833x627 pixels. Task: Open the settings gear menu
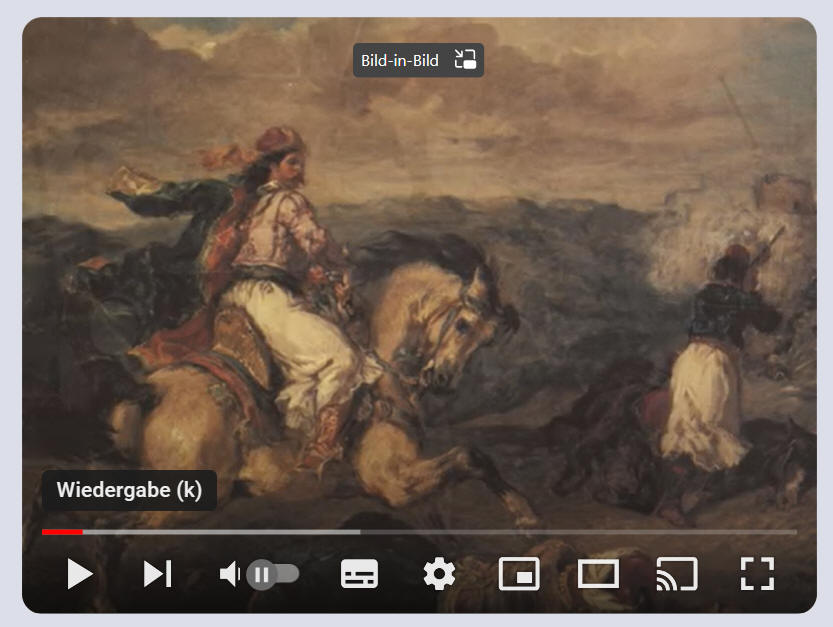pyautogui.click(x=439, y=574)
